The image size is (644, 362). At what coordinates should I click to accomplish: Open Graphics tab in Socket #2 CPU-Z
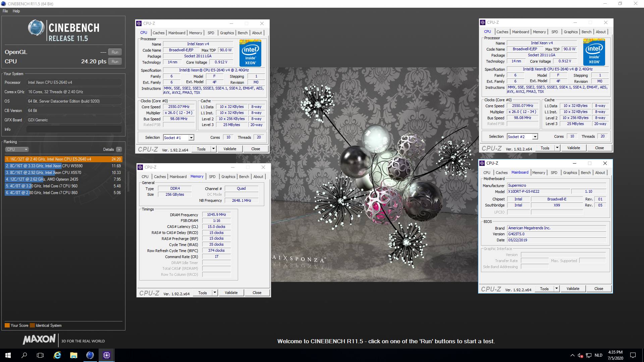click(571, 32)
